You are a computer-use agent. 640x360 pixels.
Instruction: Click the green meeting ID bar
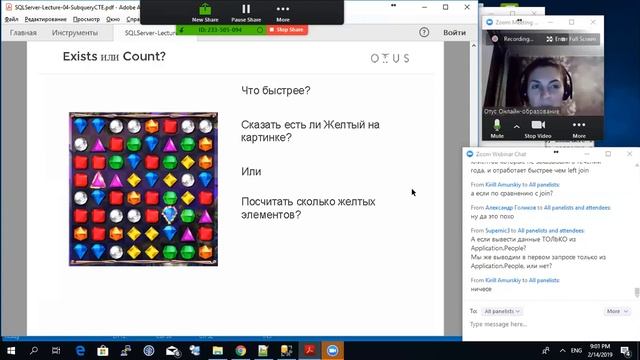coord(221,30)
